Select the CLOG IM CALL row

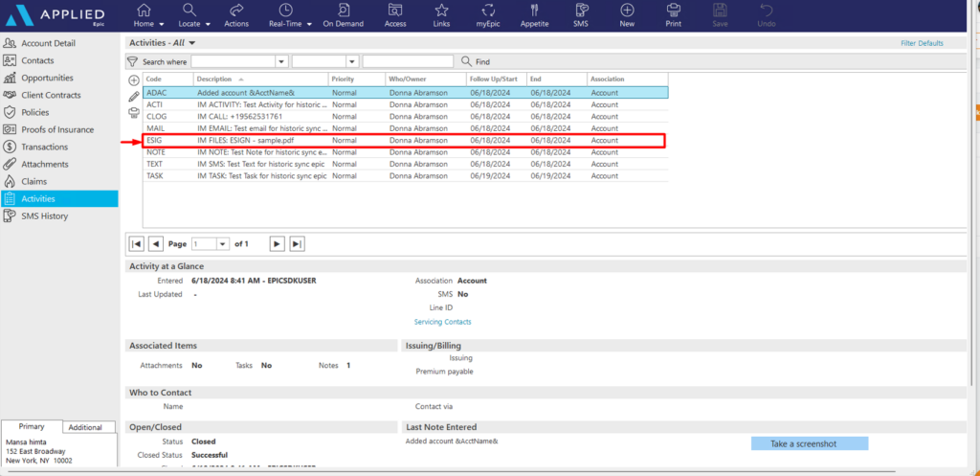[406, 116]
